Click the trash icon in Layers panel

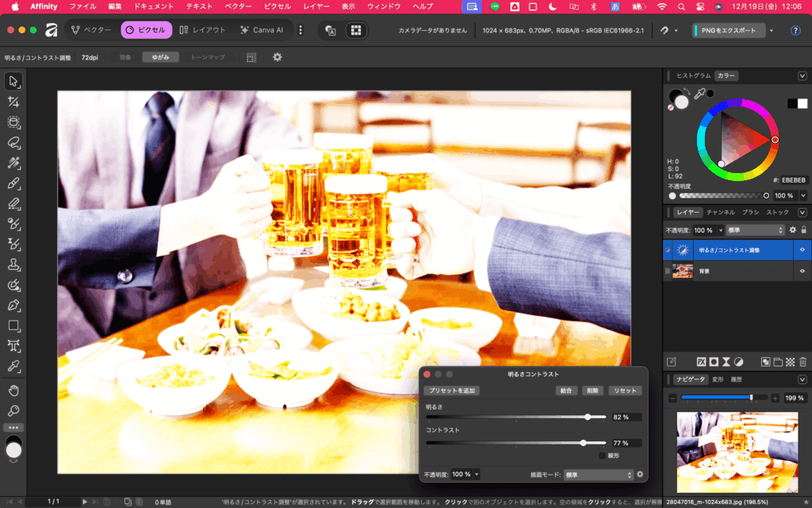802,362
